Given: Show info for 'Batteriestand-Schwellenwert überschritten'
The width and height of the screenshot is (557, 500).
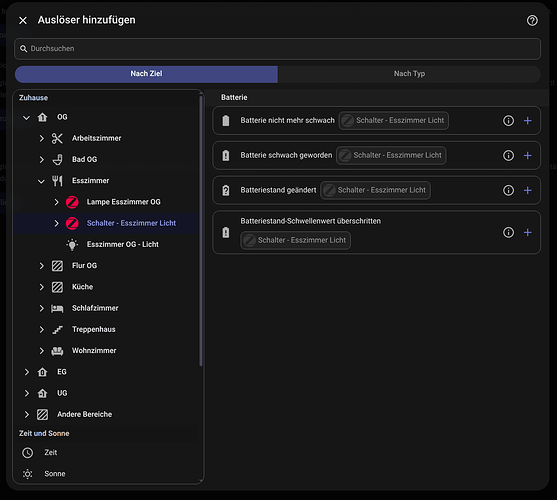Looking at the screenshot, I should click(x=508, y=233).
